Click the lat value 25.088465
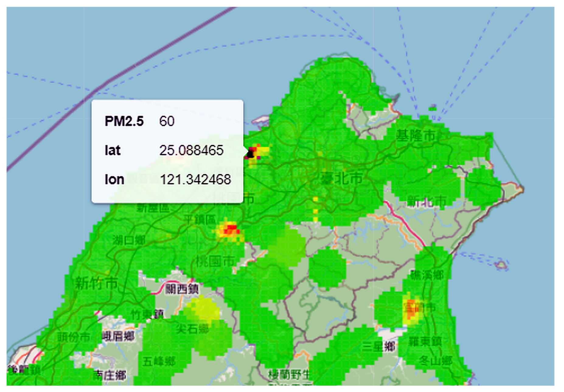Image resolution: width=564 pixels, height=392 pixels. [x=191, y=150]
